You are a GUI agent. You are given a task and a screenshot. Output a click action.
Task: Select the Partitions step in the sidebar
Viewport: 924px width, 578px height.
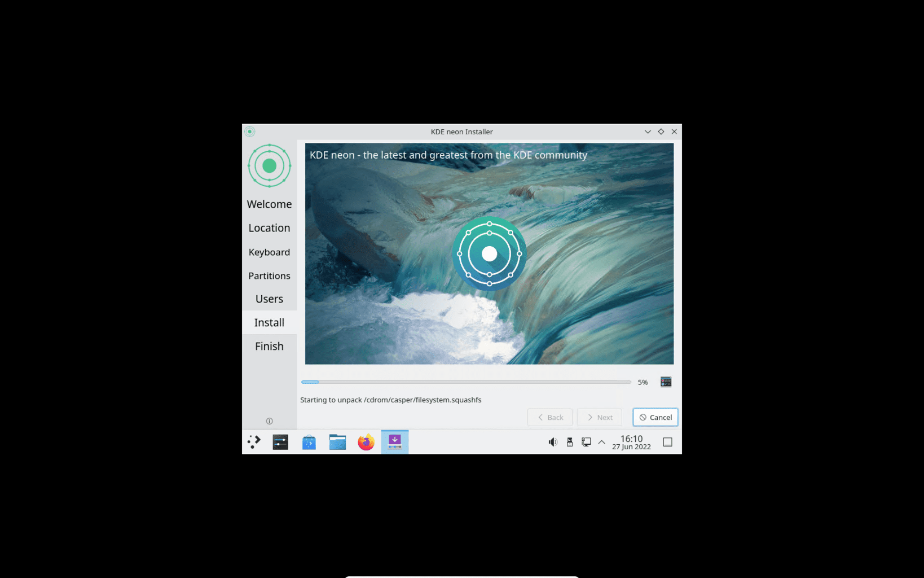tap(269, 275)
